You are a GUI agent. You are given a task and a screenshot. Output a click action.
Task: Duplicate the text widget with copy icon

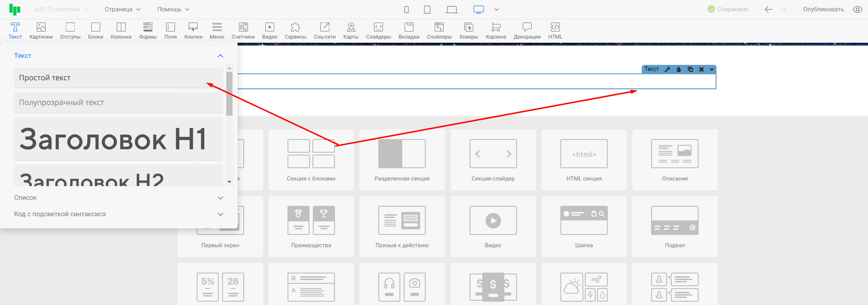690,70
